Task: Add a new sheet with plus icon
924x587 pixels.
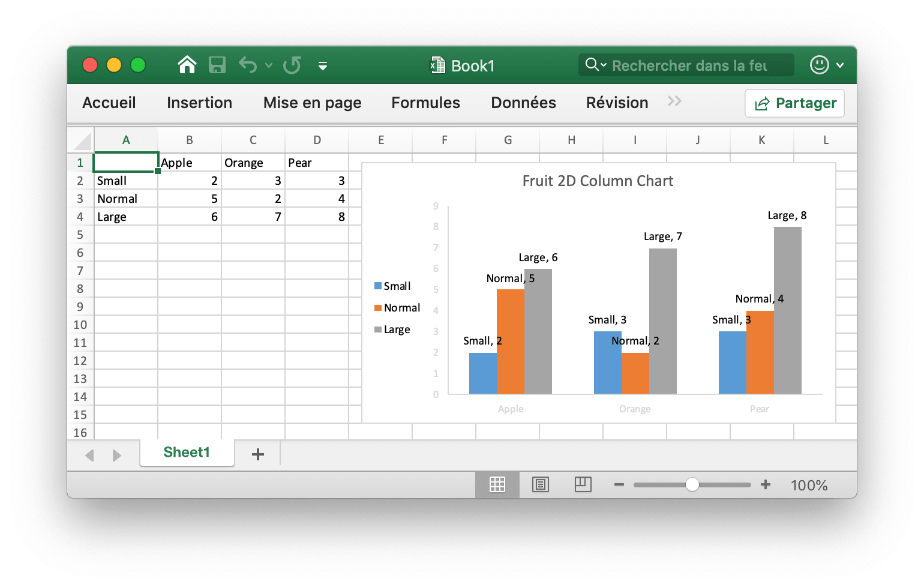Action: click(258, 454)
